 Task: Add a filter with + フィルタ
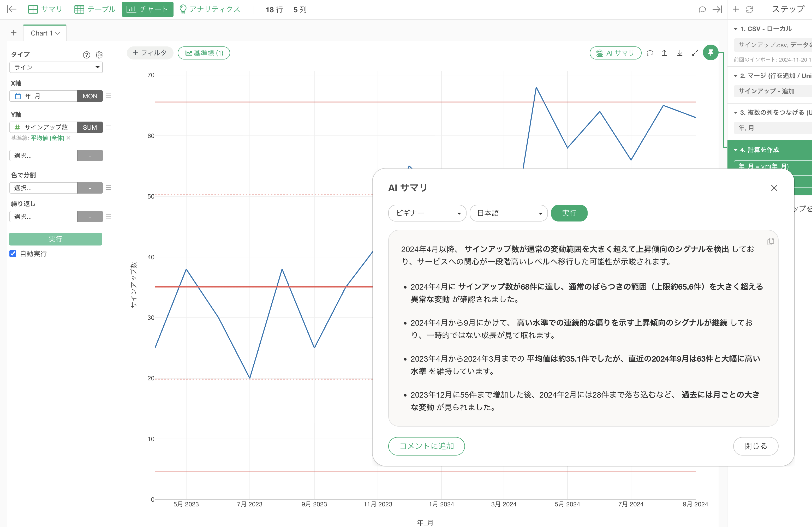pos(150,53)
